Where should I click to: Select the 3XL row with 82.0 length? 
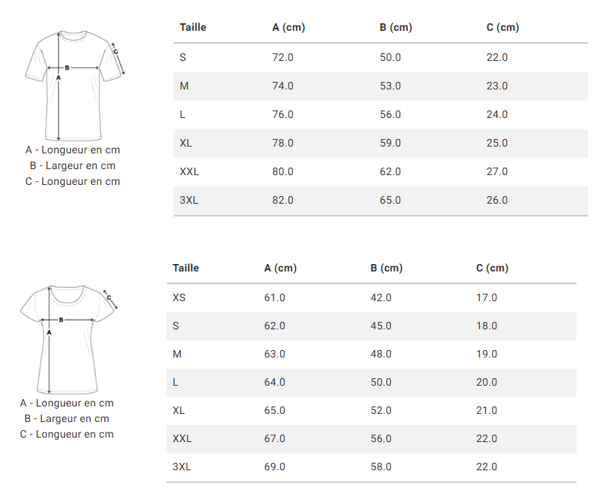380,200
